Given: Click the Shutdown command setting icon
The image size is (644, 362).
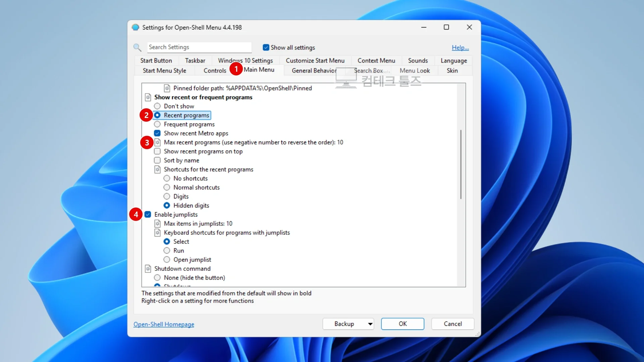Looking at the screenshot, I should pos(148,269).
